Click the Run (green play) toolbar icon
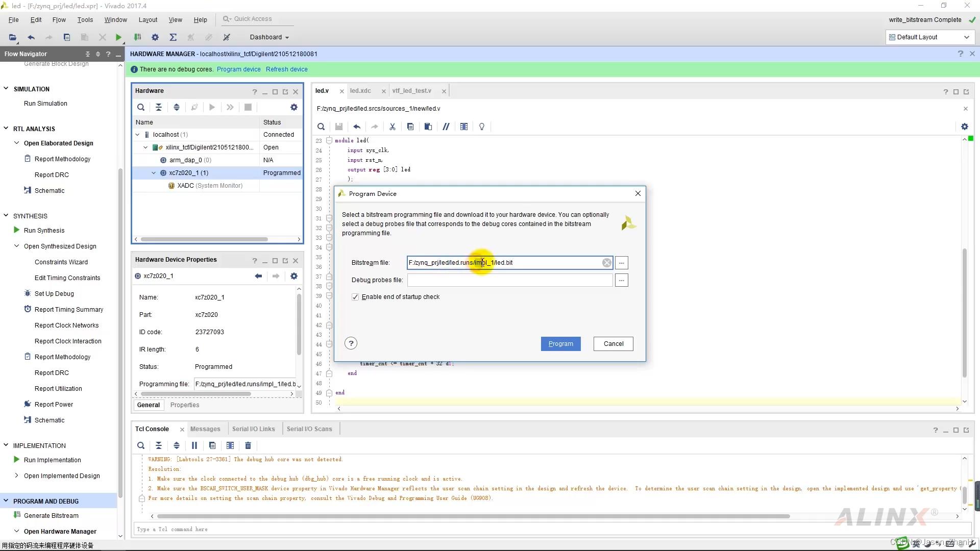The image size is (980, 551). point(118,37)
